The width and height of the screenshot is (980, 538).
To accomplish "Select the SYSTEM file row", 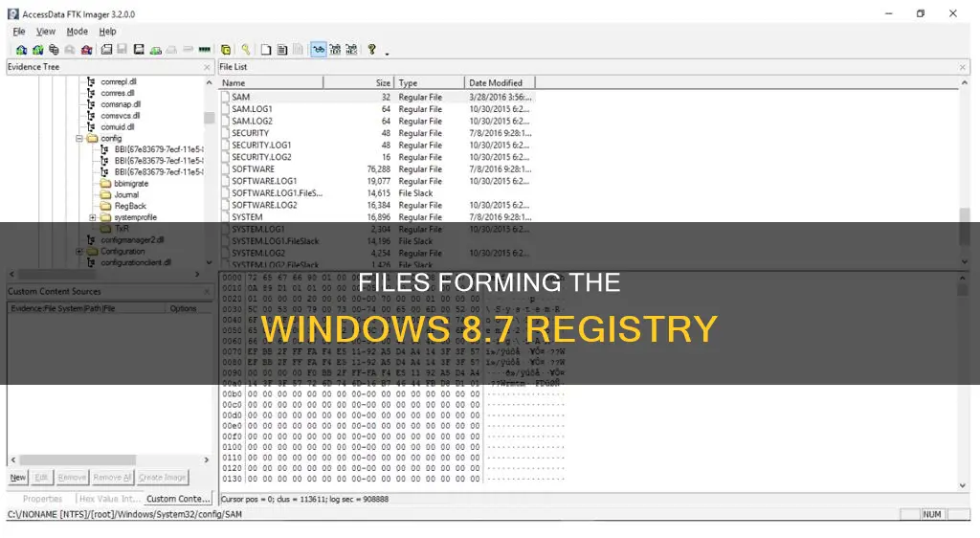I will 377,216.
